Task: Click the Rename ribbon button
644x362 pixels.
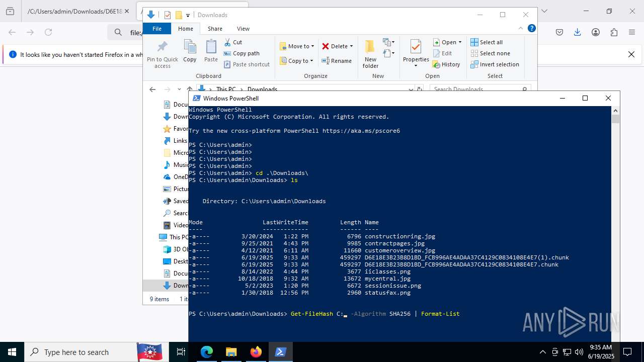Action: (337, 61)
